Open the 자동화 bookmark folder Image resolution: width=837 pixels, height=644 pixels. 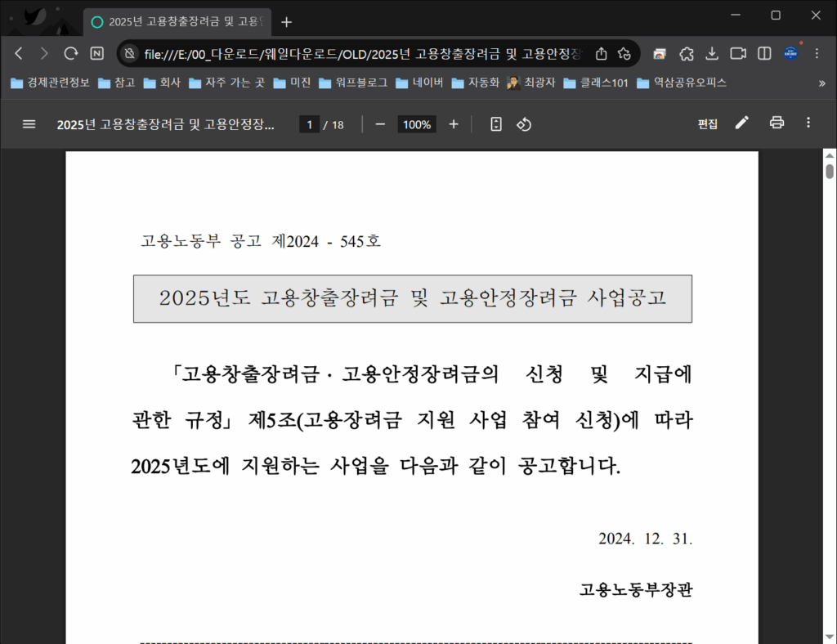[476, 83]
